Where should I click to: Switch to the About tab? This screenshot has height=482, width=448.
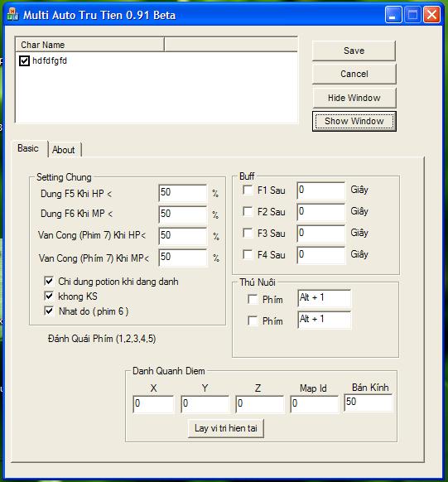point(64,150)
